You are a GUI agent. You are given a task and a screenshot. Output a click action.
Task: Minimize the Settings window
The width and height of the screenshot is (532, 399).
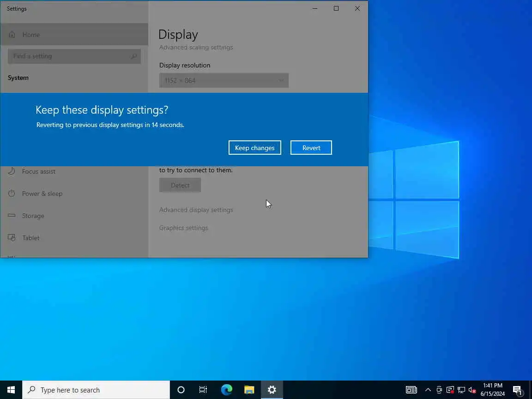tap(314, 8)
